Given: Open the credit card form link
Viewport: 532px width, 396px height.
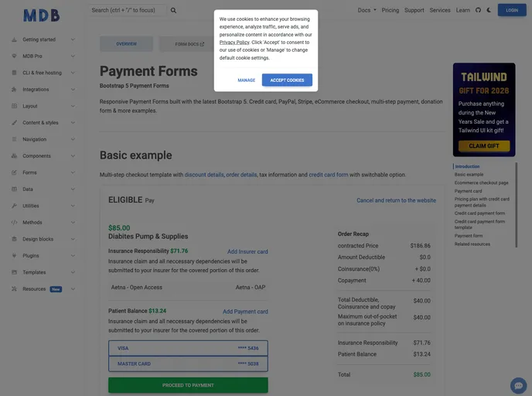Looking at the screenshot, I should [x=328, y=175].
